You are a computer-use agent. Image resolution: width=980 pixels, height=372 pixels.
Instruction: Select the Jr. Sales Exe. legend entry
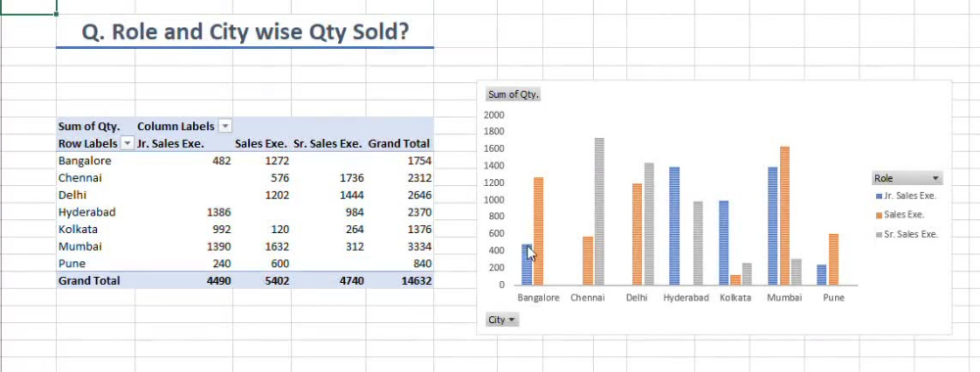906,196
